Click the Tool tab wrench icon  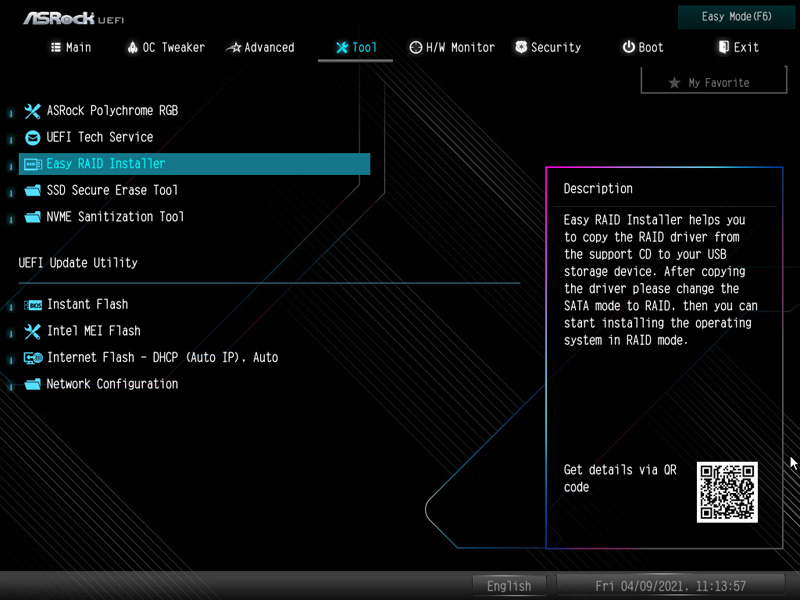342,47
